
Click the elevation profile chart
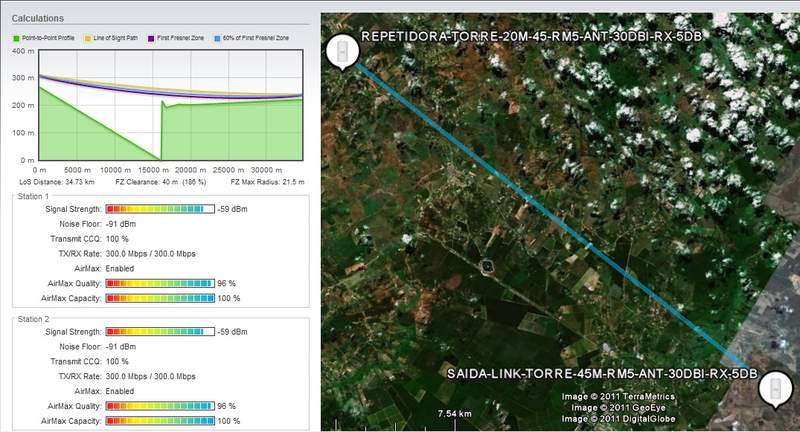pos(171,105)
